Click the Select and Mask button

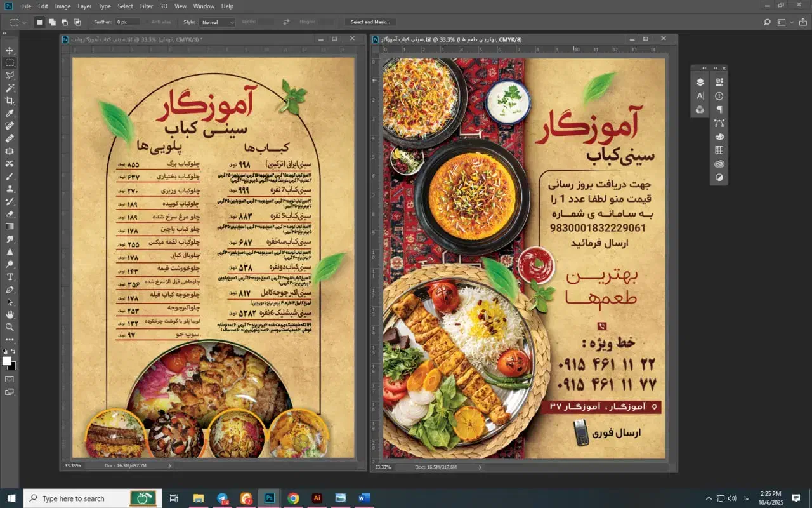tap(370, 22)
